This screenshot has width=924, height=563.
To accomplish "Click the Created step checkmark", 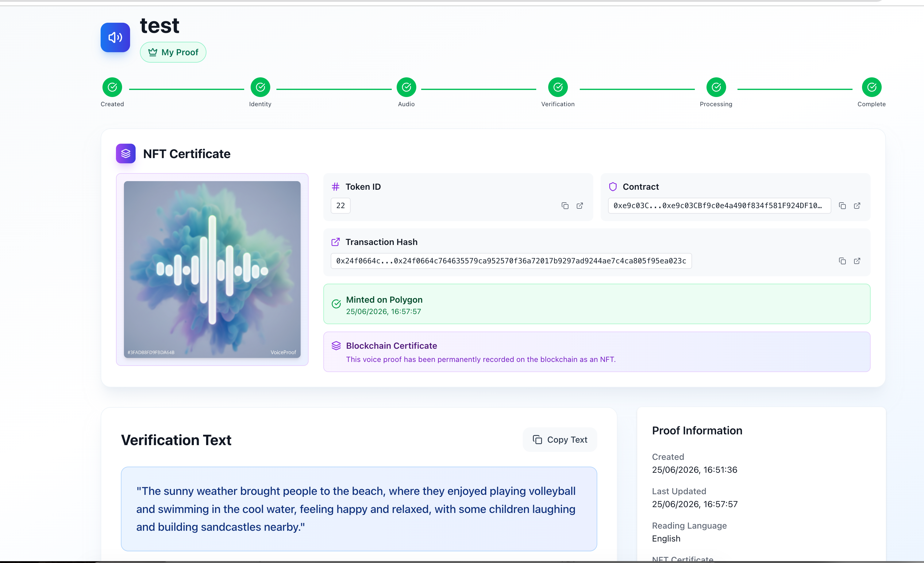I will (x=112, y=87).
